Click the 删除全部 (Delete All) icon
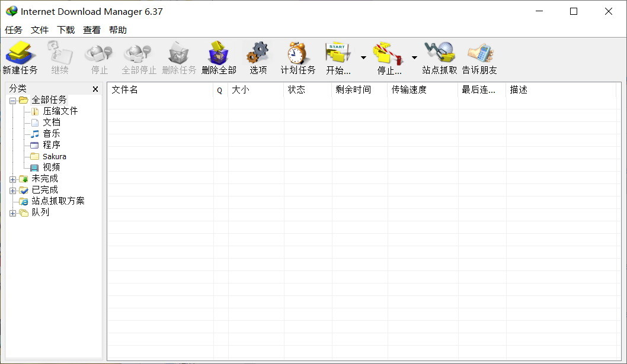The width and height of the screenshot is (627, 364). coord(218,56)
